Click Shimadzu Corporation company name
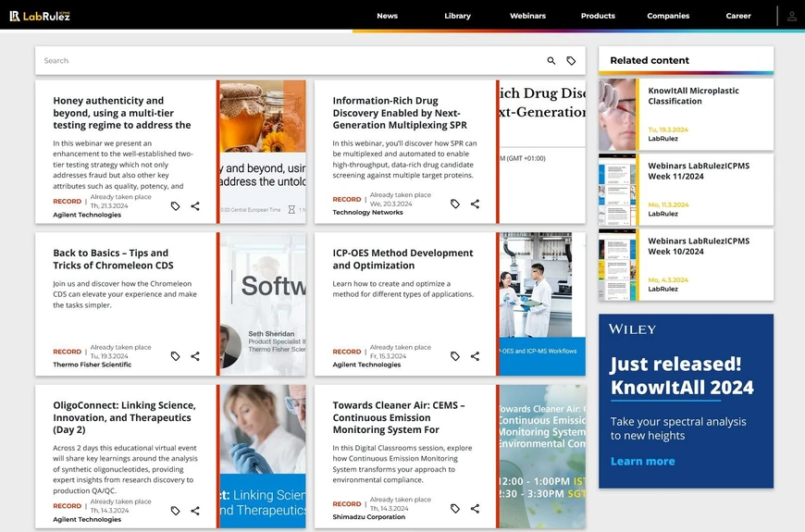805x532 pixels. (368, 517)
